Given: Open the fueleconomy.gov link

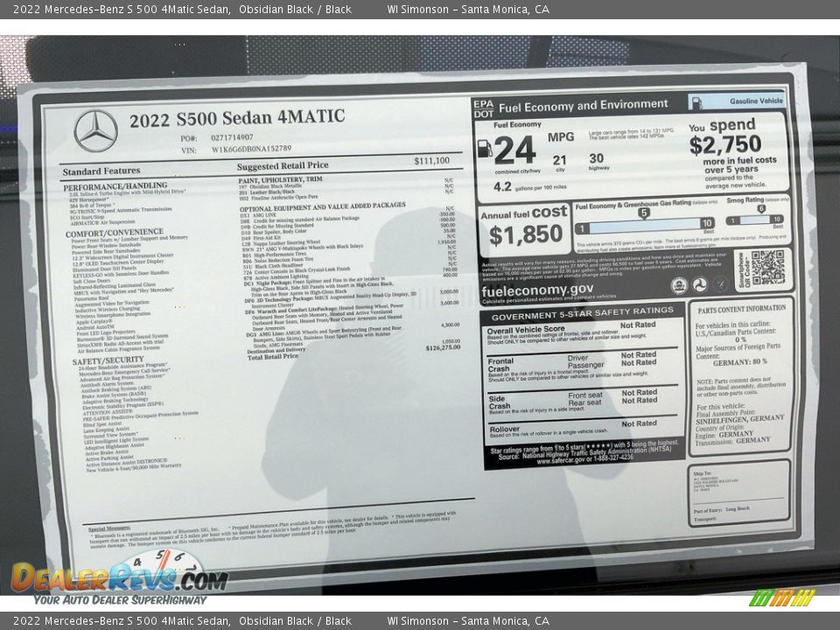Looking at the screenshot, I should pyautogui.click(x=537, y=290).
